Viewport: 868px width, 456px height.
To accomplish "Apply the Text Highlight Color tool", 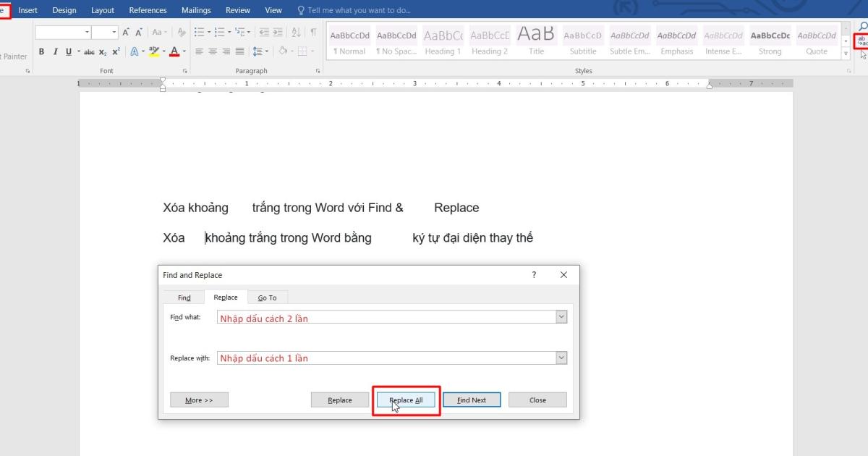I will (153, 51).
